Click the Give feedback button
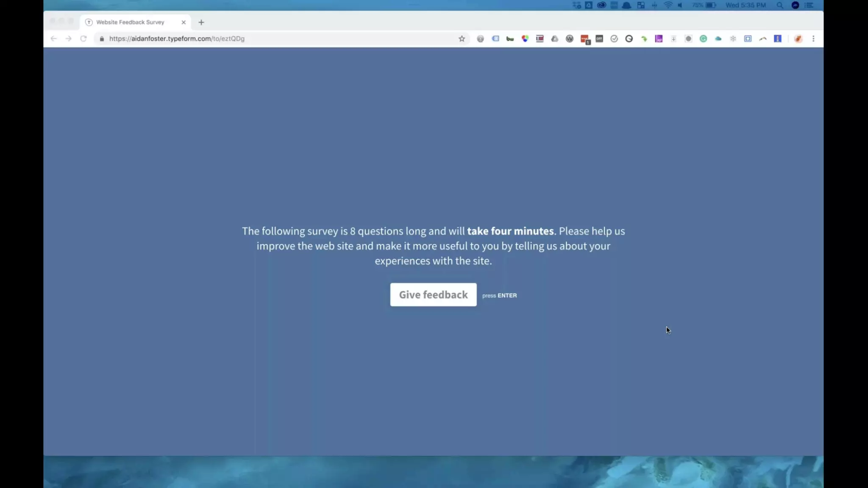The height and width of the screenshot is (488, 868). tap(433, 294)
